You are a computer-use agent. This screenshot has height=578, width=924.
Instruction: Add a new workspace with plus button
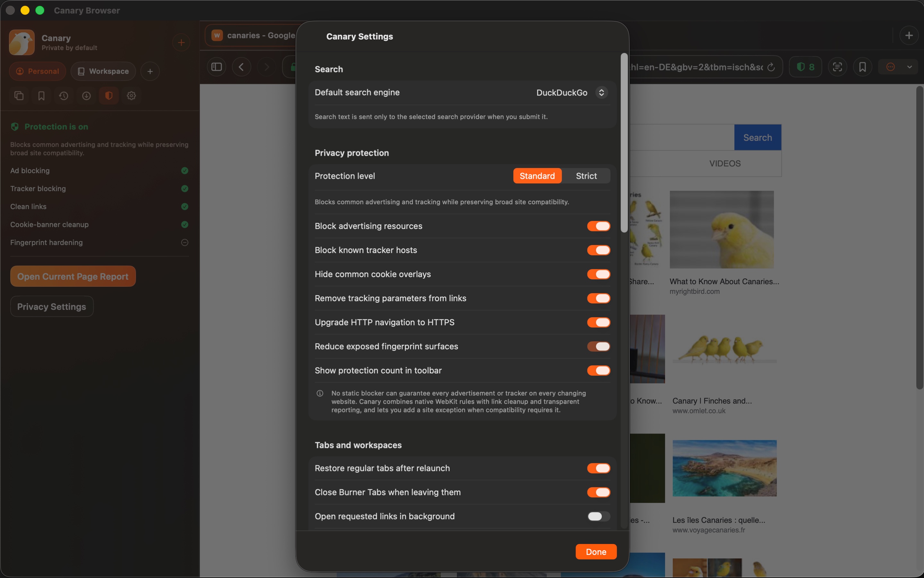point(150,72)
